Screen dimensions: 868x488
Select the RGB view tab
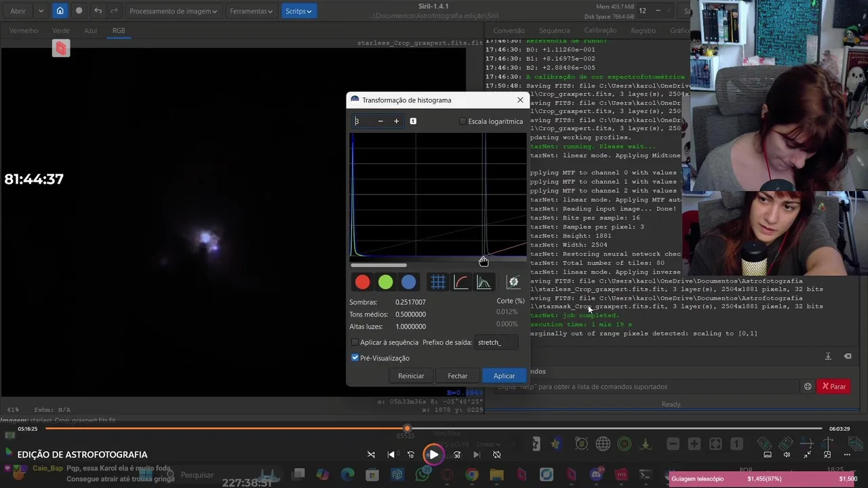(x=119, y=30)
